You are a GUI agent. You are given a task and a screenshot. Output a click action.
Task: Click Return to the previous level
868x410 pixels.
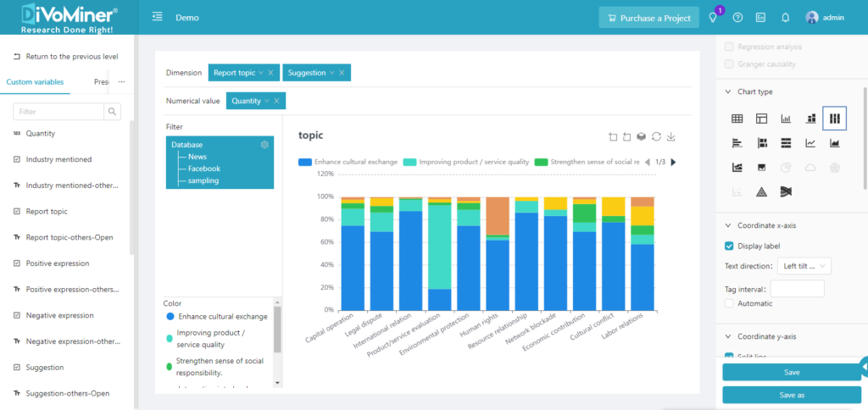pyautogui.click(x=65, y=57)
